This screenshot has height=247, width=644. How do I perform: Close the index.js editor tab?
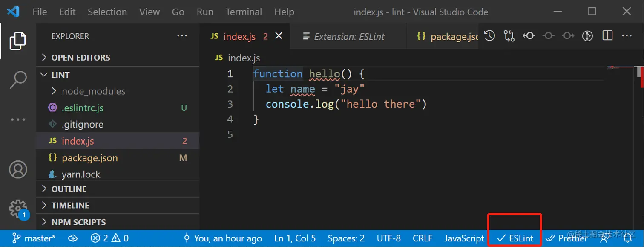[x=279, y=36]
